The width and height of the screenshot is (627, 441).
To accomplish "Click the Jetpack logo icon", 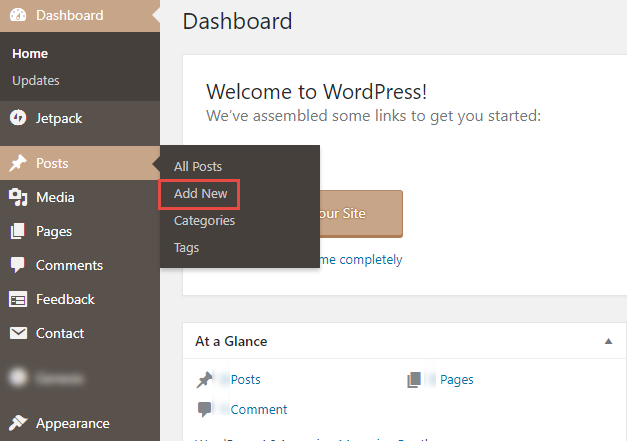I will click(18, 118).
